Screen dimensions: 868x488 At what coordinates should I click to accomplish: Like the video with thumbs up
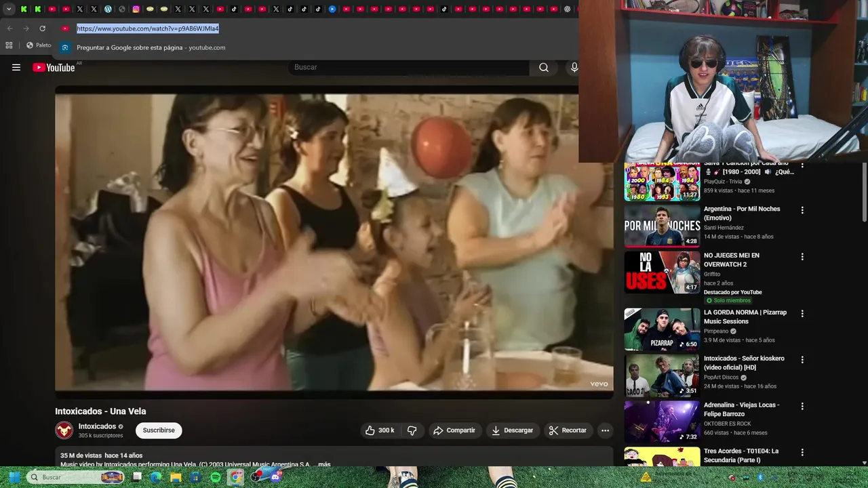pos(380,430)
